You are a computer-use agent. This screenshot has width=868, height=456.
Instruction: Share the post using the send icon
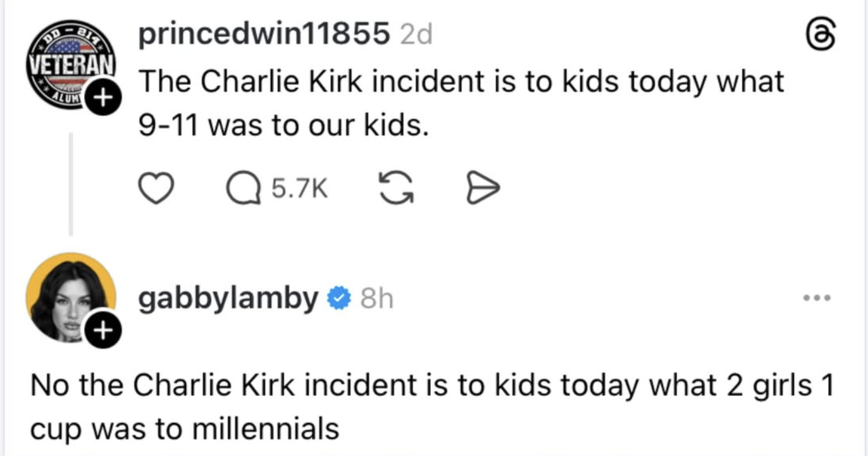(x=483, y=189)
